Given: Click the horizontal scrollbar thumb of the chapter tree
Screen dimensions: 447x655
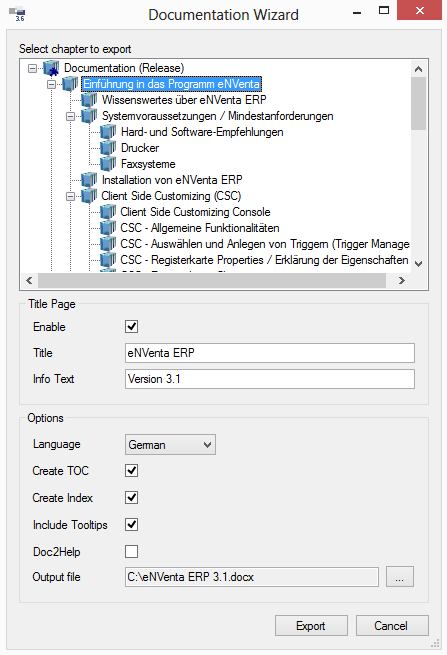Looking at the screenshot, I should pos(212,280).
